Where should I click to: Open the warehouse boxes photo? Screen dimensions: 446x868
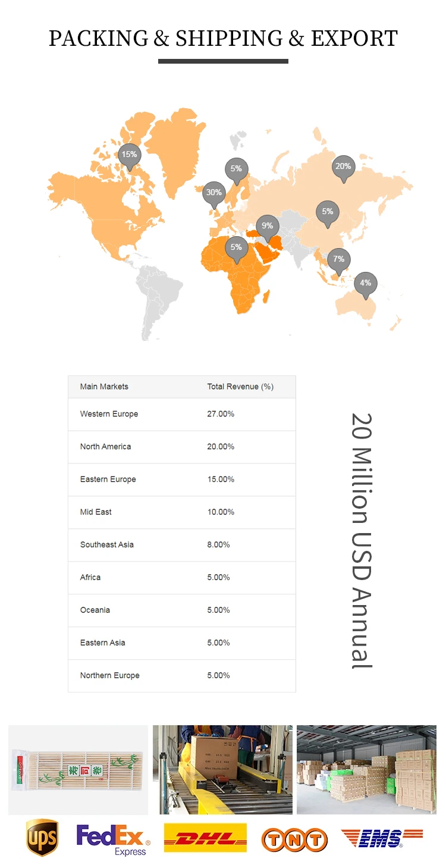366,769
